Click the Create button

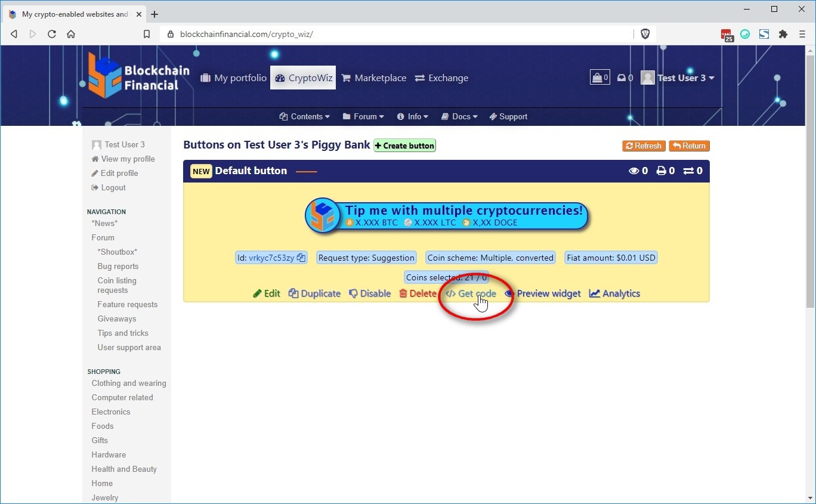(x=404, y=146)
